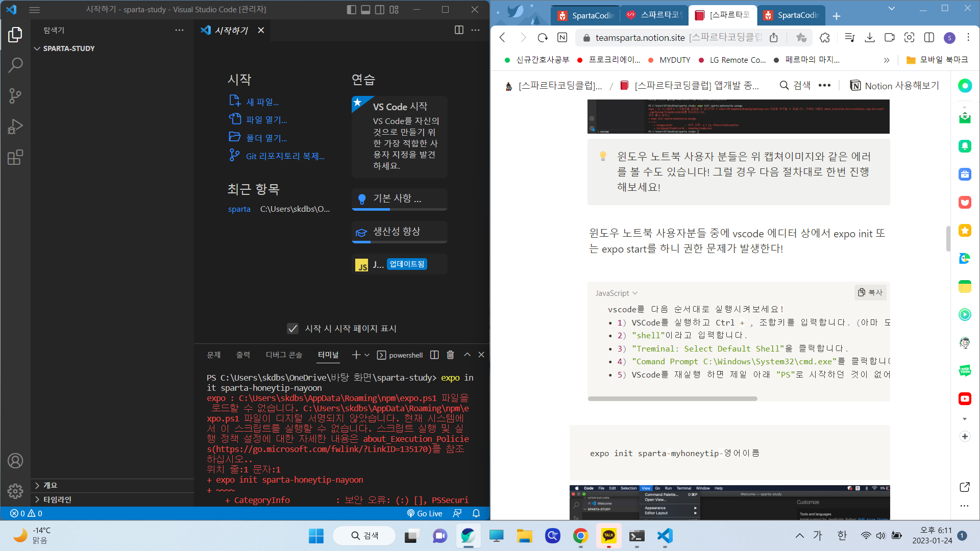This screenshot has height=551, width=980.
Task: Expand the 개요 section in Explorer
Action: pyautogui.click(x=112, y=485)
